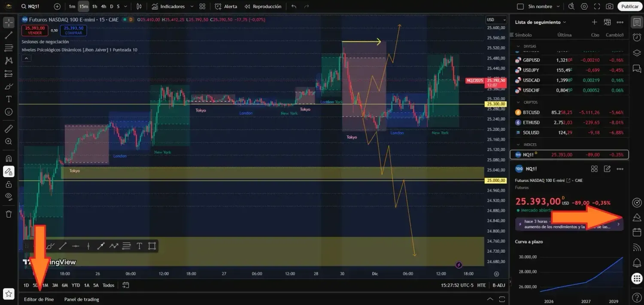644x305 pixels.
Task: Open watchlist three-dots menu
Action: pyautogui.click(x=620, y=22)
